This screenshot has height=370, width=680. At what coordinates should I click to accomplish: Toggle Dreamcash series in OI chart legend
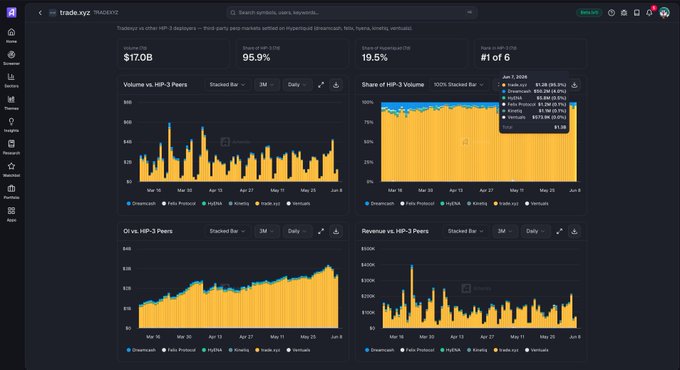[141, 350]
